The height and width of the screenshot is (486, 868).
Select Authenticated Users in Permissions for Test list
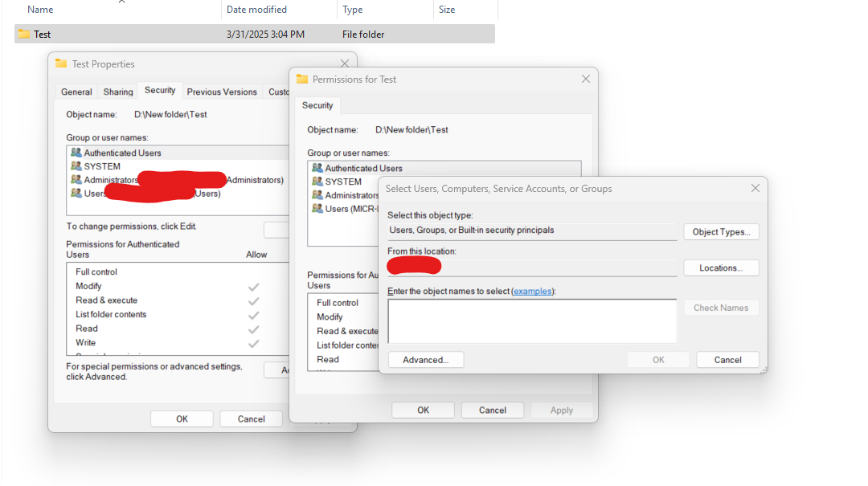click(363, 168)
